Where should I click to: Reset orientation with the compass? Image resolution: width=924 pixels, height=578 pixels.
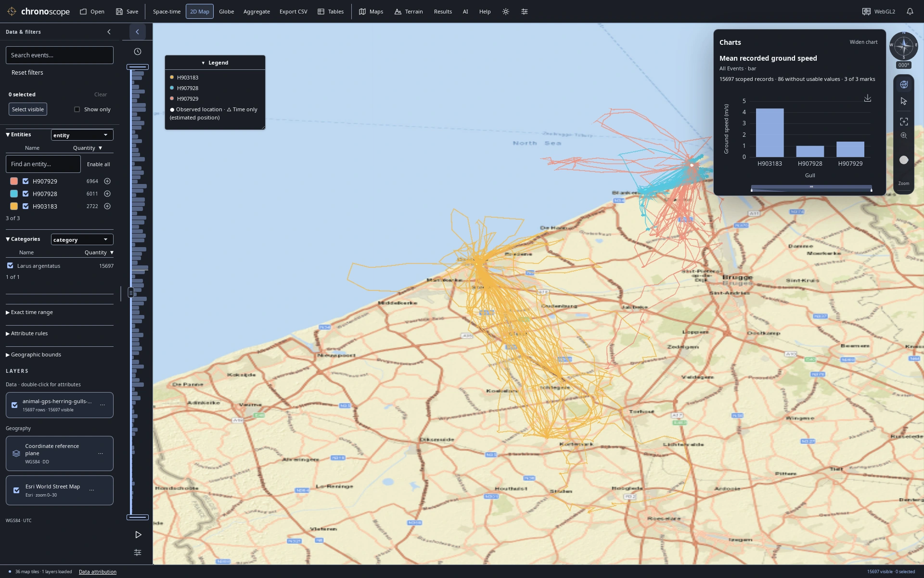tap(903, 46)
